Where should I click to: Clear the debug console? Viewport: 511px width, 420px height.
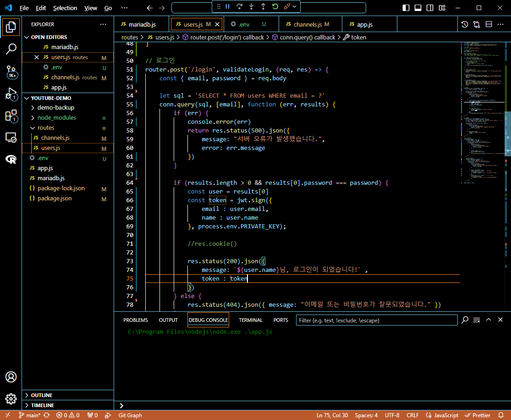(477, 320)
